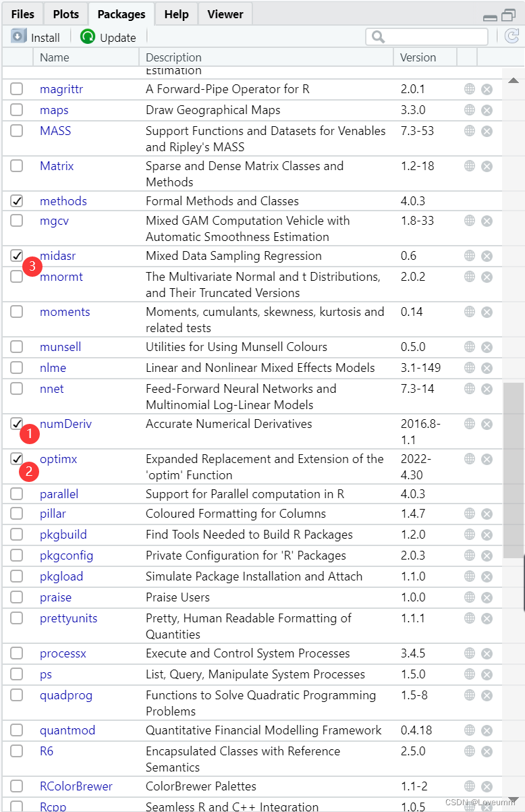The image size is (525, 812).
Task: Browse MASS package on the web
Action: pos(470,131)
